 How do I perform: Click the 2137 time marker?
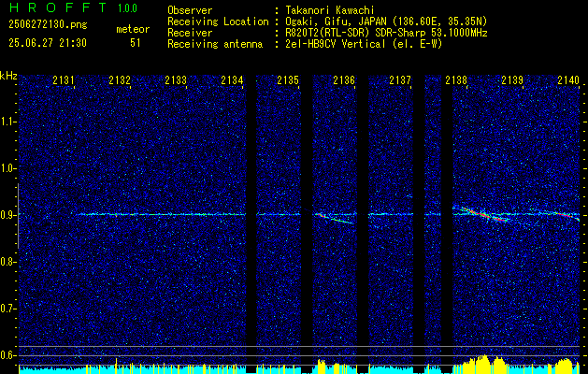[x=400, y=79]
